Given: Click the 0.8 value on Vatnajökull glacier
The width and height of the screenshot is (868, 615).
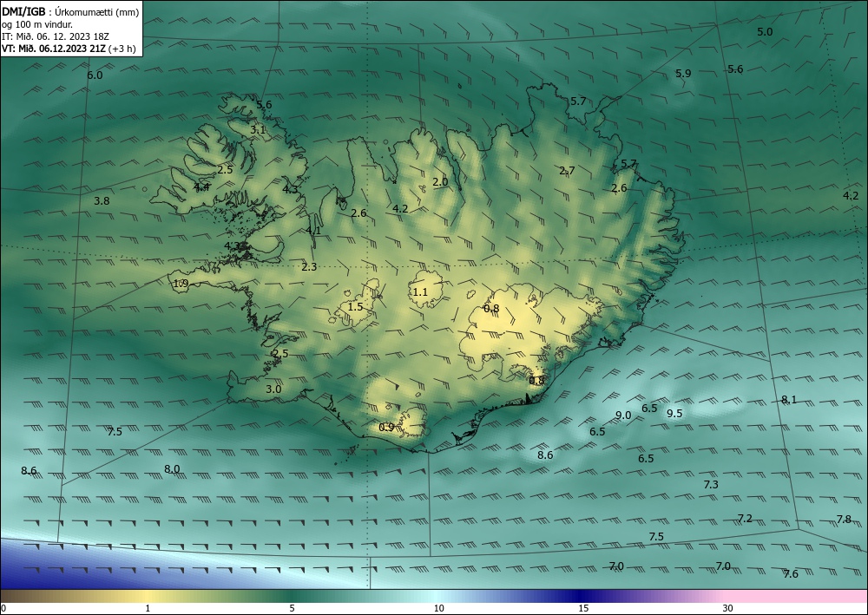Looking at the screenshot, I should pos(491,309).
